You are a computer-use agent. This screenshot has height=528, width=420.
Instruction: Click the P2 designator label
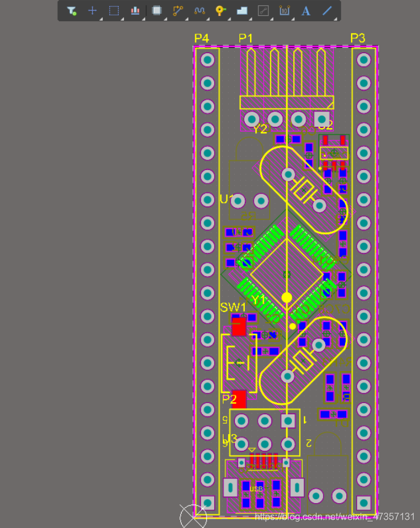229,399
